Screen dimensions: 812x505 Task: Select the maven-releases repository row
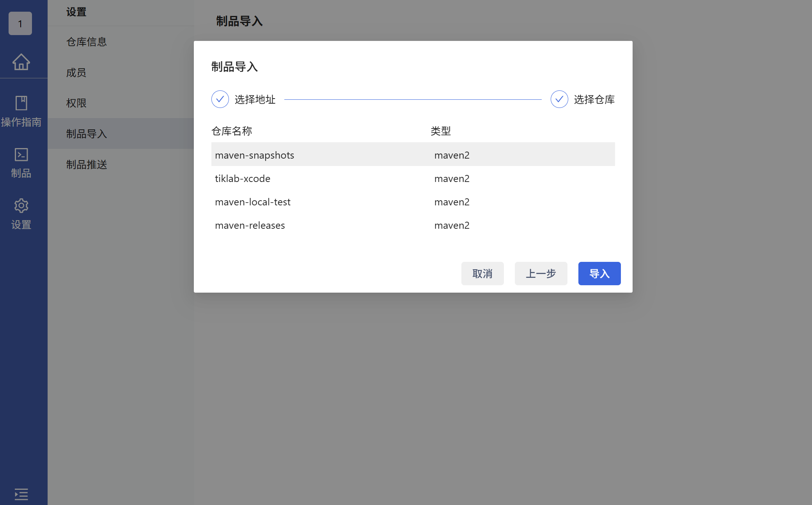click(x=250, y=225)
